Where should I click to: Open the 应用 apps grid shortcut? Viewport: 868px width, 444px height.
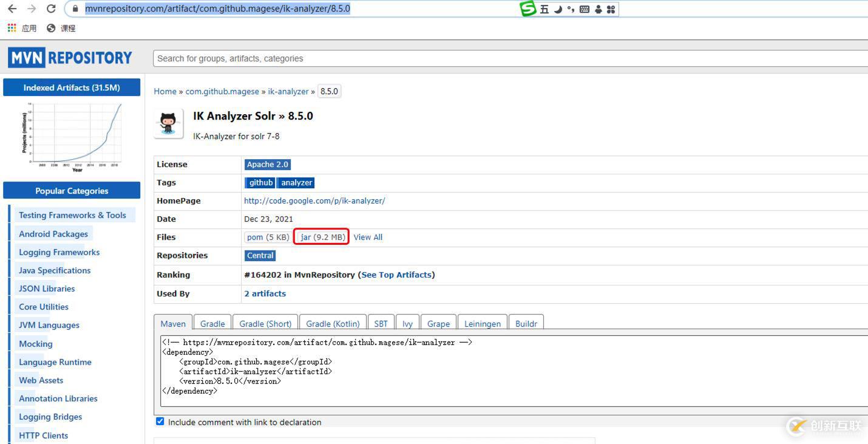[22, 28]
